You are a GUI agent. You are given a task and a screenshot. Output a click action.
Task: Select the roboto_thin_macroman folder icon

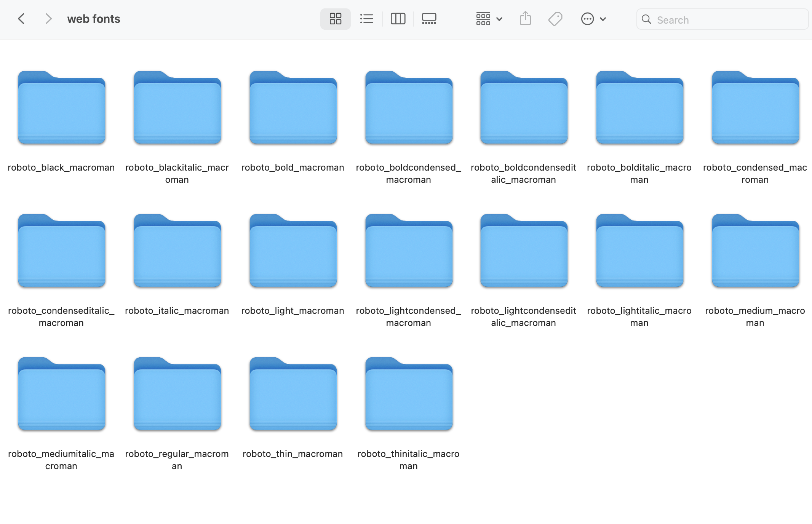293,394
